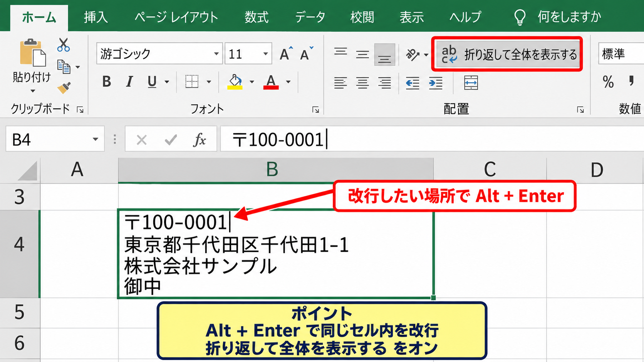The height and width of the screenshot is (362, 644).
Task: Confirm the entry with the checkmark icon
Action: pyautogui.click(x=171, y=140)
